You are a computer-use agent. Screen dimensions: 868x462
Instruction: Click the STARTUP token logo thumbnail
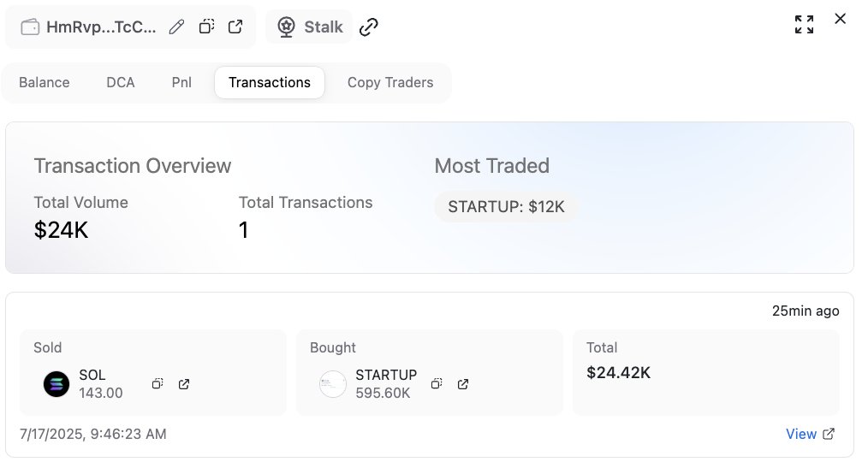333,384
